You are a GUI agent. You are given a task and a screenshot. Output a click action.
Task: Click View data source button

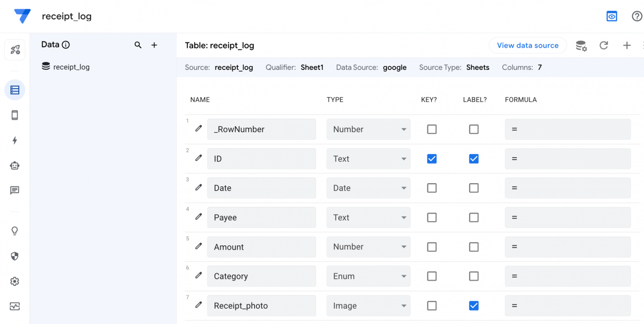coord(528,45)
